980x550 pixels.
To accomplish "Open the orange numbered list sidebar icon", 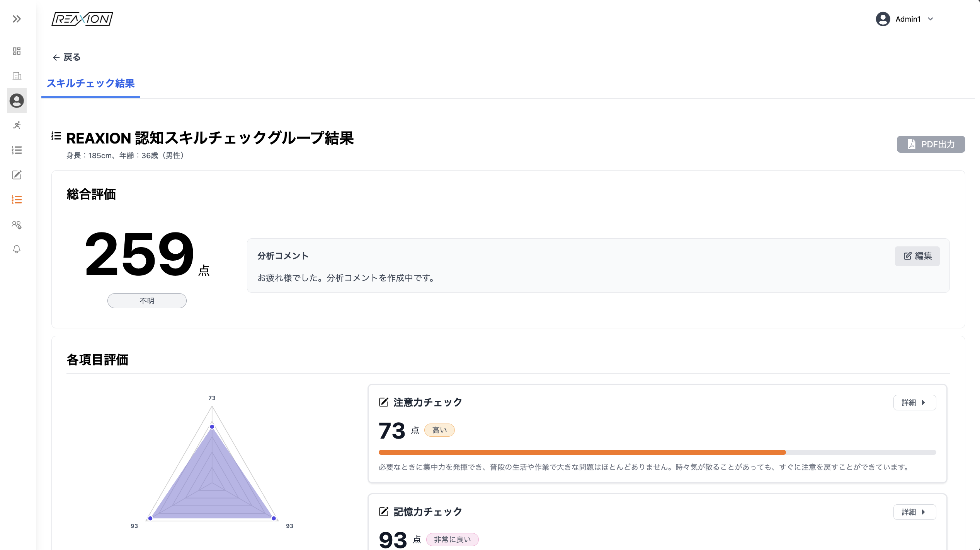I will [16, 199].
